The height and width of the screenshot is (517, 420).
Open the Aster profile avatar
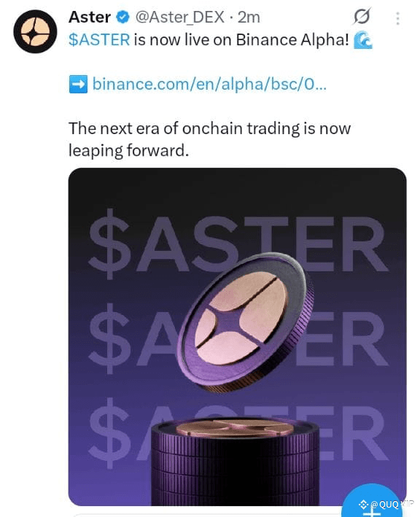point(35,31)
